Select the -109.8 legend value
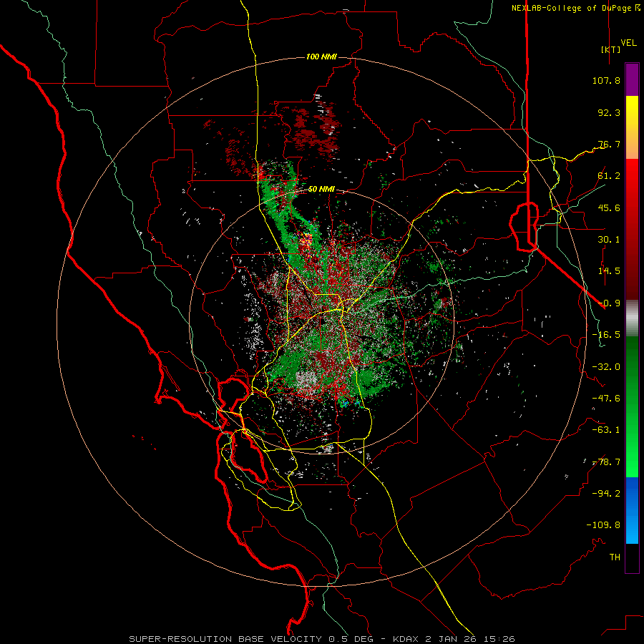This screenshot has height=644, width=644. coord(603,525)
